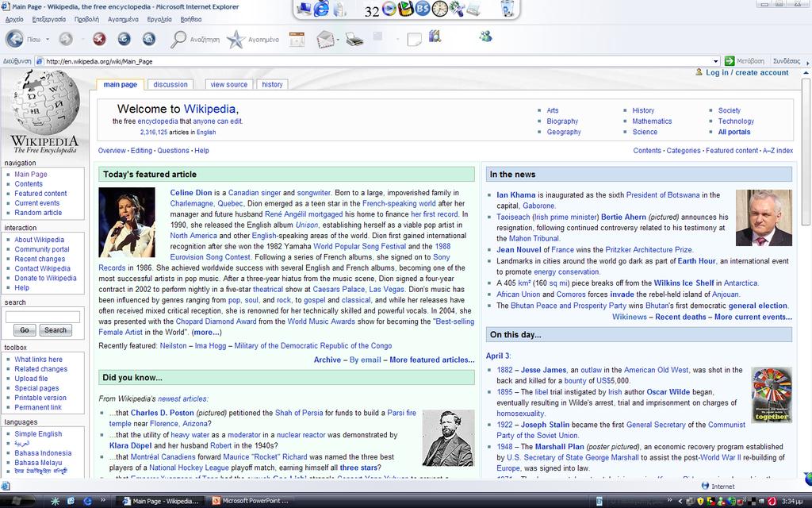The width and height of the screenshot is (812, 508).
Task: Open the Αναζήτηση search magnifier
Action: click(x=178, y=39)
